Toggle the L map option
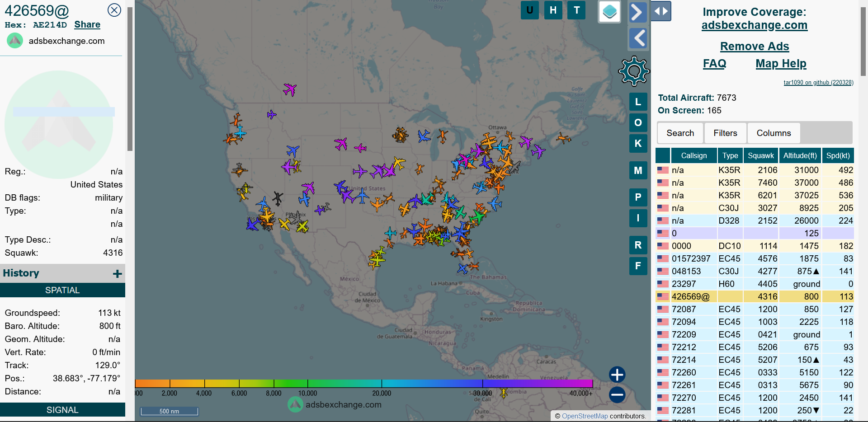The height and width of the screenshot is (422, 868). click(x=638, y=102)
